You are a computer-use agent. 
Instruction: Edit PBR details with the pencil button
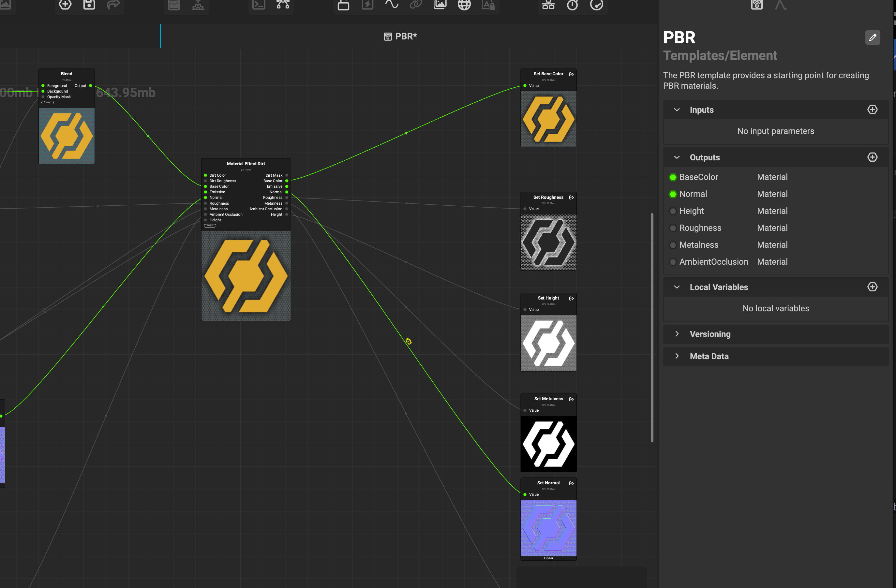[872, 37]
